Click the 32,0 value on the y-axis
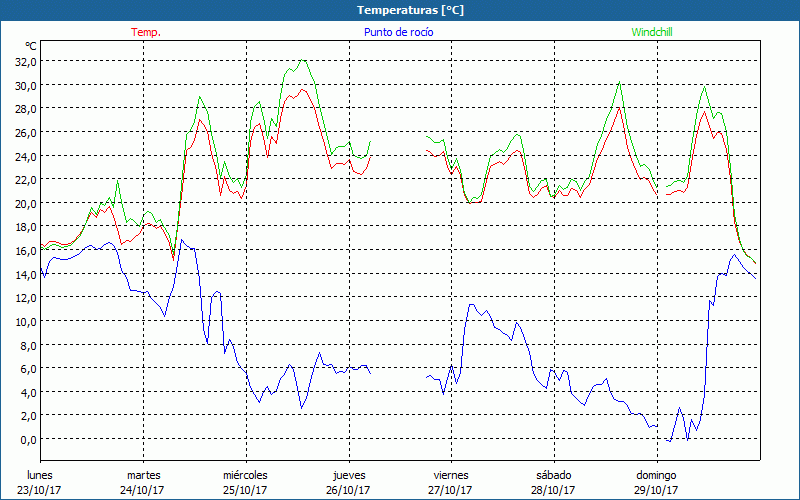The width and height of the screenshot is (800, 500). click(x=25, y=61)
